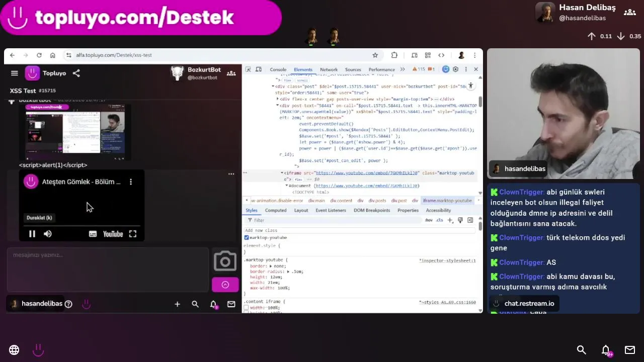Show more DevTools tabs chevron
The image size is (644, 362).
click(x=403, y=69)
